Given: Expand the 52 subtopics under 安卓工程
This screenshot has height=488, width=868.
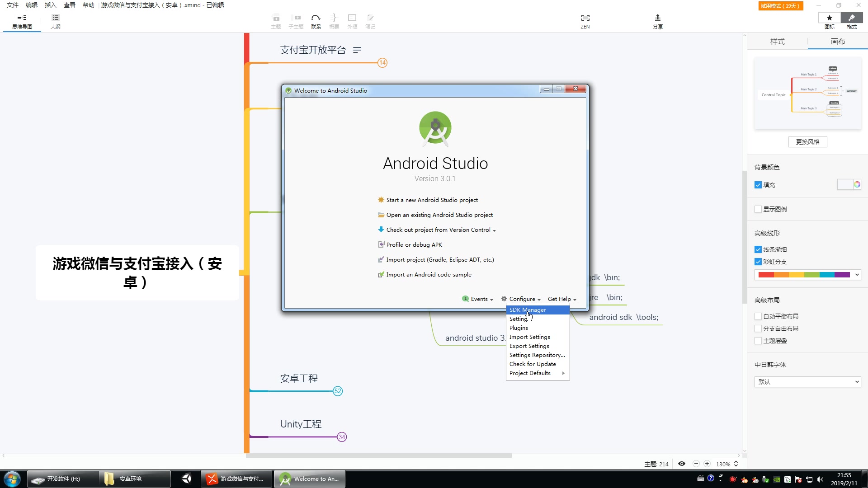Looking at the screenshot, I should pyautogui.click(x=338, y=391).
